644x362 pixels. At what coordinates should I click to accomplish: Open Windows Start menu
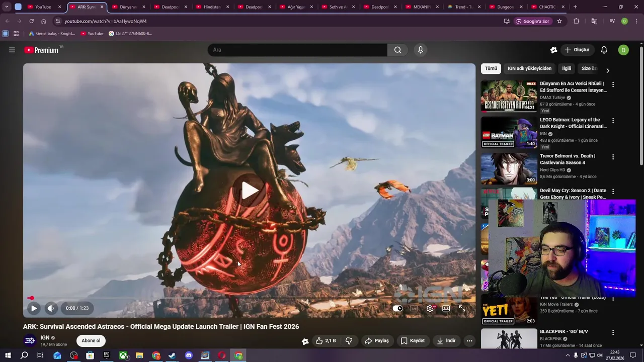pyautogui.click(x=8, y=355)
